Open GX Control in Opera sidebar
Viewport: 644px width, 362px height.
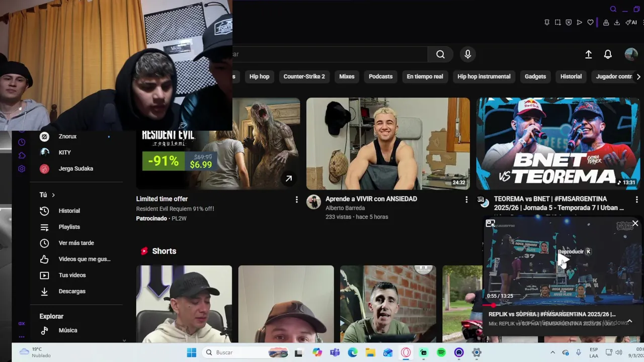pyautogui.click(x=22, y=324)
